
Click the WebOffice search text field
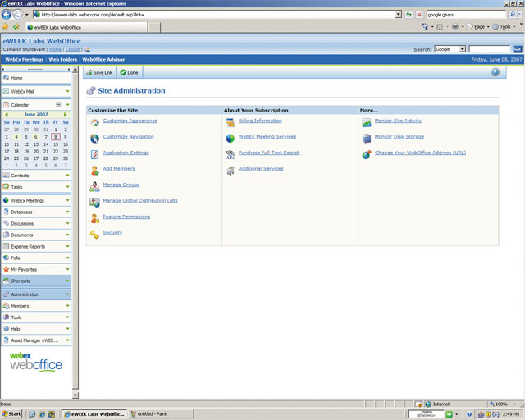tap(490, 49)
